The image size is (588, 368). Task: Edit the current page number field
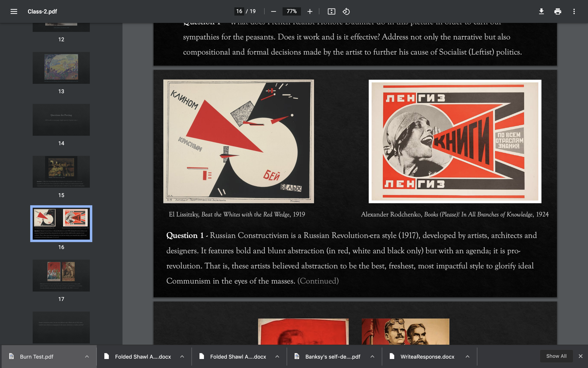point(239,11)
